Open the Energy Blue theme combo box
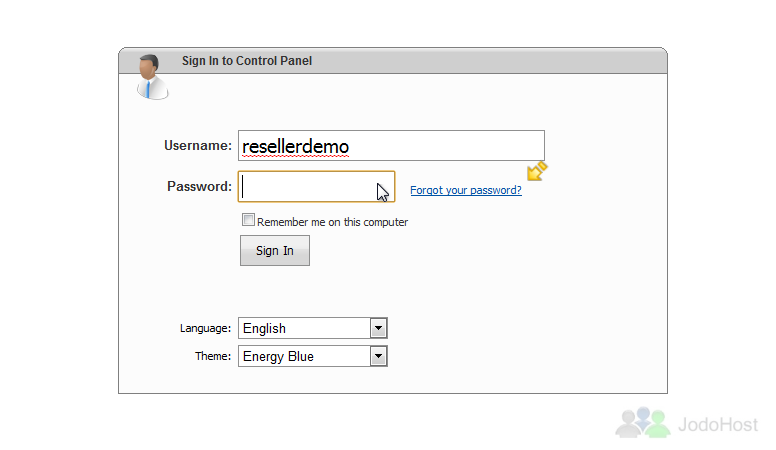 click(x=313, y=356)
